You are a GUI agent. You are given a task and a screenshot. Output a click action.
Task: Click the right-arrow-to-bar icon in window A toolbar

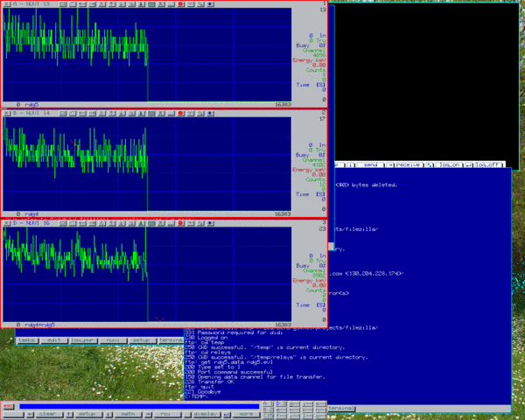click(x=92, y=4)
